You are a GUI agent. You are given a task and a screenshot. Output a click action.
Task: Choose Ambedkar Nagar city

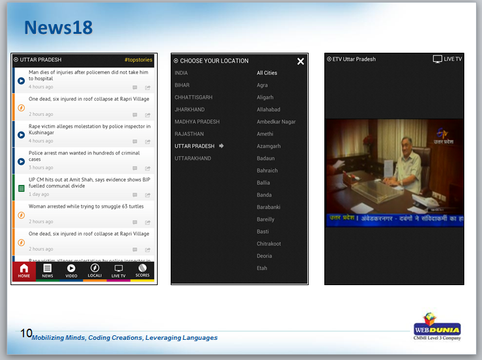276,122
